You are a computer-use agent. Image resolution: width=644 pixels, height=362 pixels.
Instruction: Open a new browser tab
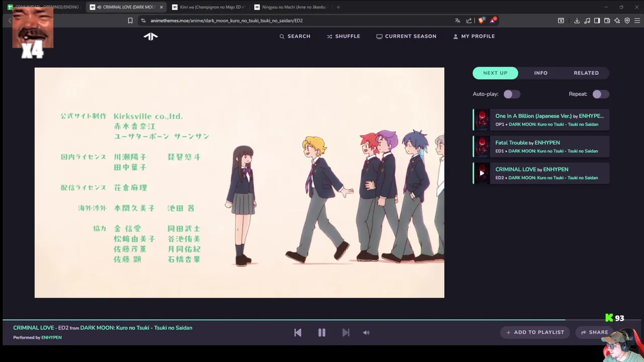(x=338, y=7)
